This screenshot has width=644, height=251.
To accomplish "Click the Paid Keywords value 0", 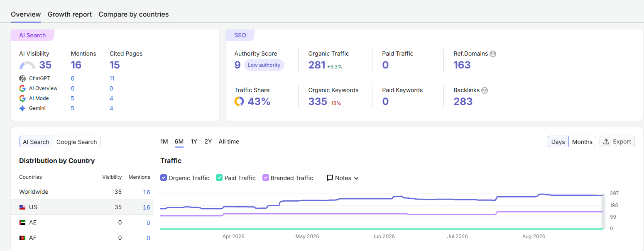I will click(x=386, y=101).
